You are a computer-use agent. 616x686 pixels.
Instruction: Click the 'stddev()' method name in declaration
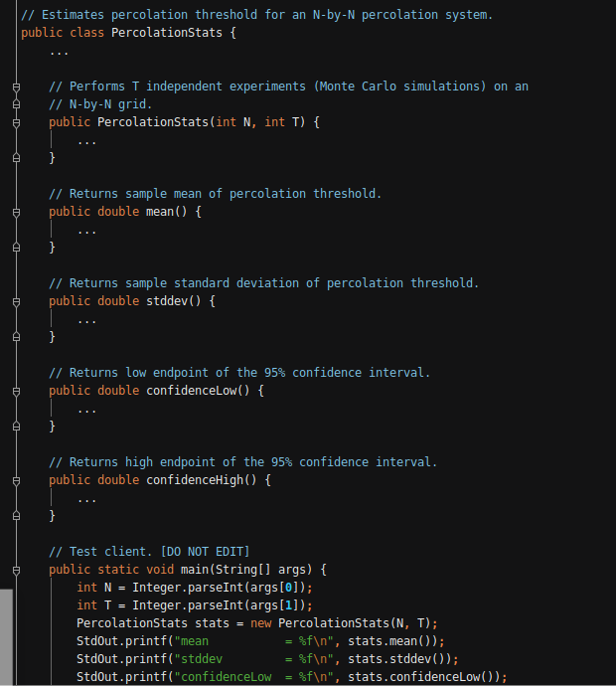174,301
